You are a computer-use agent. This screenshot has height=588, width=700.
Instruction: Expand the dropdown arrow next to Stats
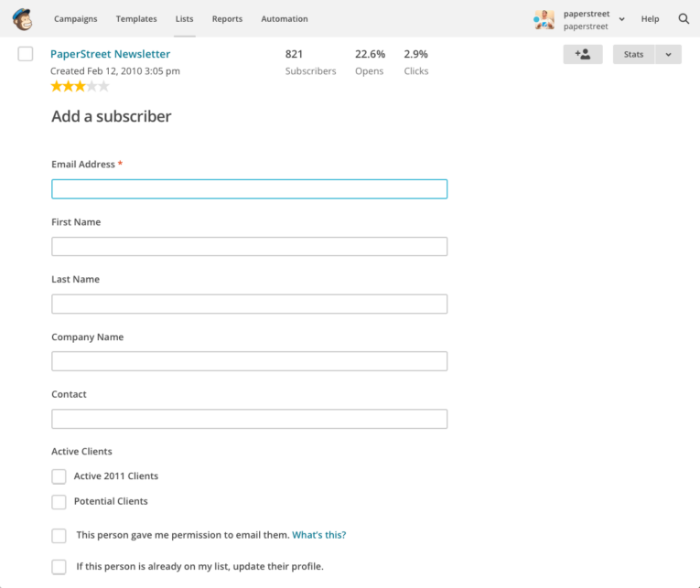[x=668, y=55]
